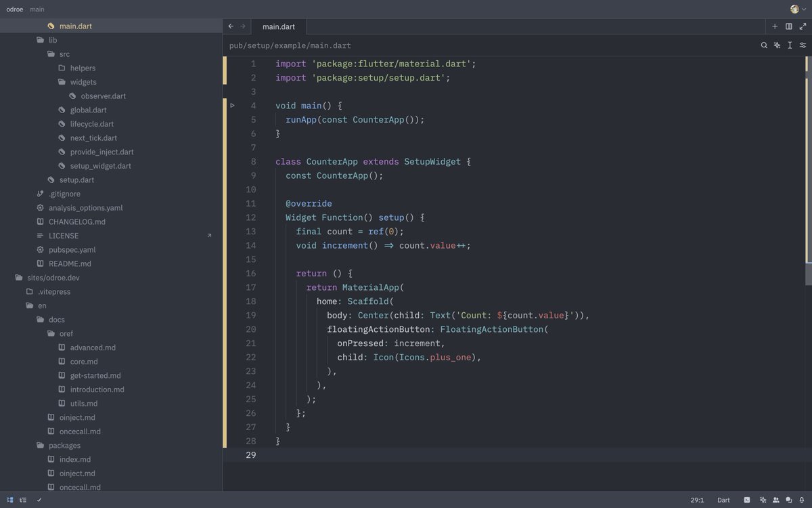
Task: Open buffer search magnifier icon
Action: [x=764, y=45]
